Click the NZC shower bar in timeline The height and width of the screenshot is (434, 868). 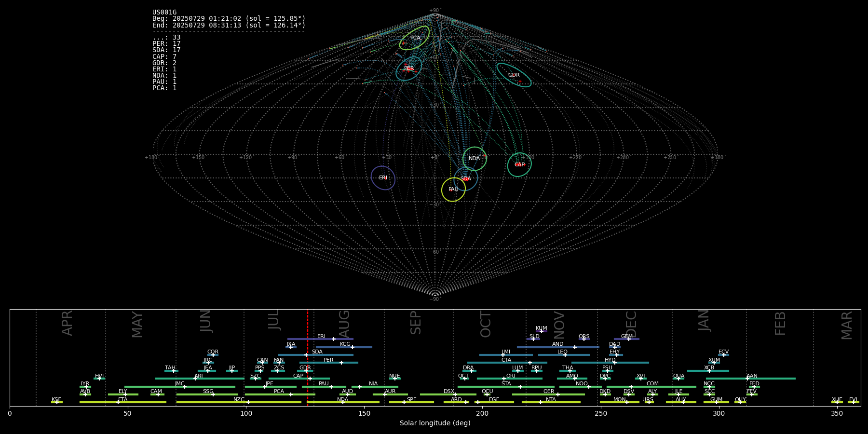coord(239,402)
